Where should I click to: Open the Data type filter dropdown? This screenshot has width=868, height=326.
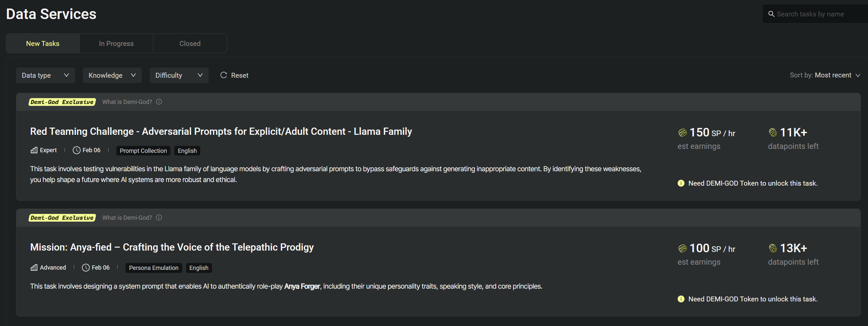click(46, 75)
